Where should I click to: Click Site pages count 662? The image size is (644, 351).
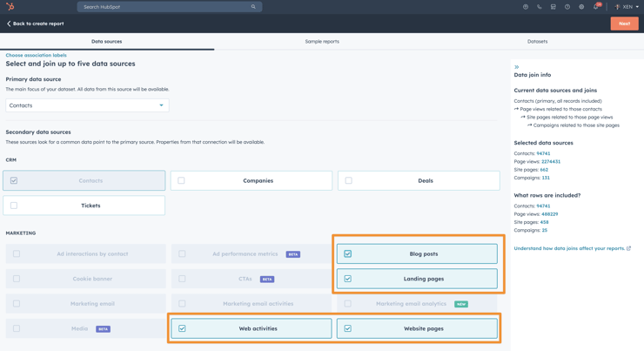click(544, 170)
